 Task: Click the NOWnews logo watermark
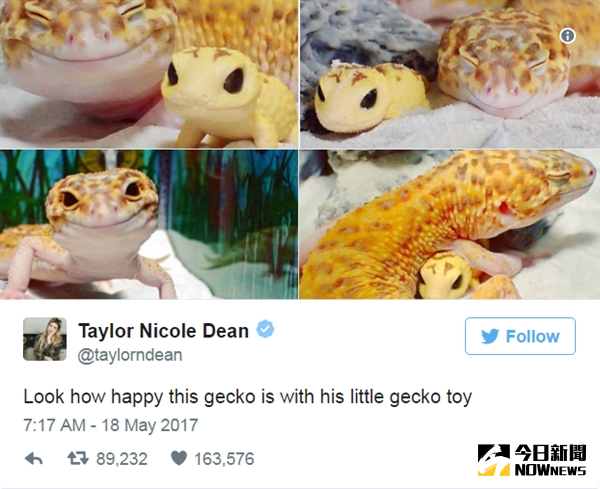532,460
